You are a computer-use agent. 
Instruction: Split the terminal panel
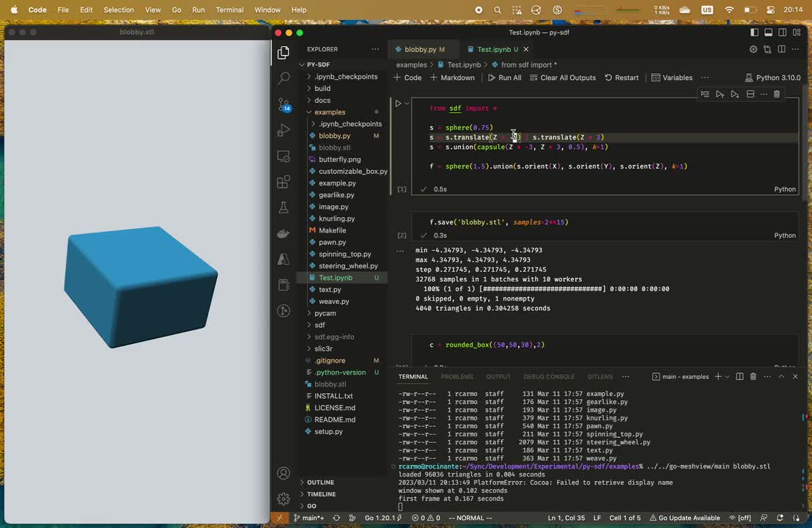(739, 377)
